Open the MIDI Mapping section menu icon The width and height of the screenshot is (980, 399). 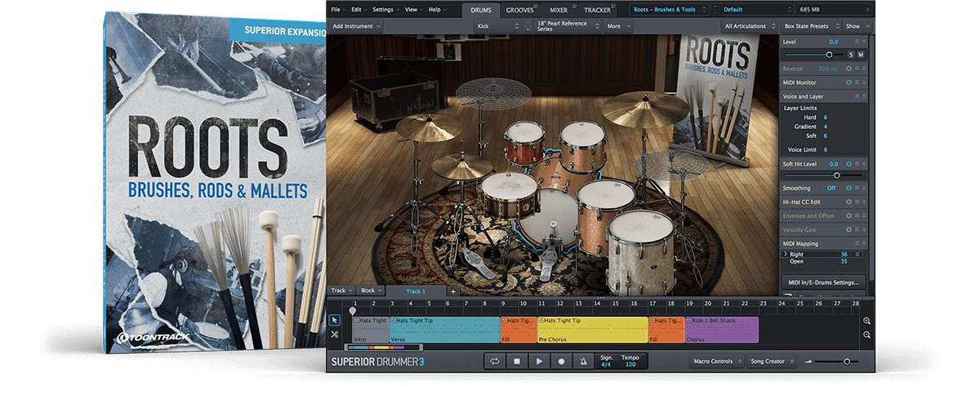857,244
